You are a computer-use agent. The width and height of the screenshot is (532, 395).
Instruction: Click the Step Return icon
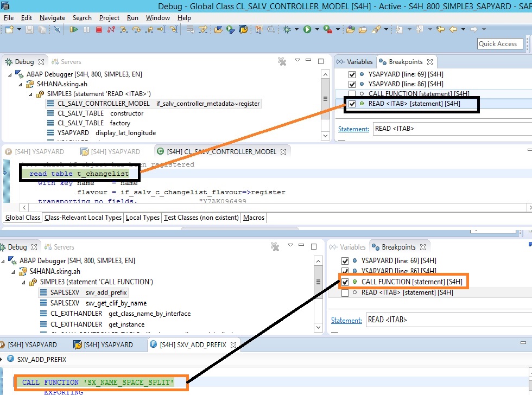[x=149, y=29]
